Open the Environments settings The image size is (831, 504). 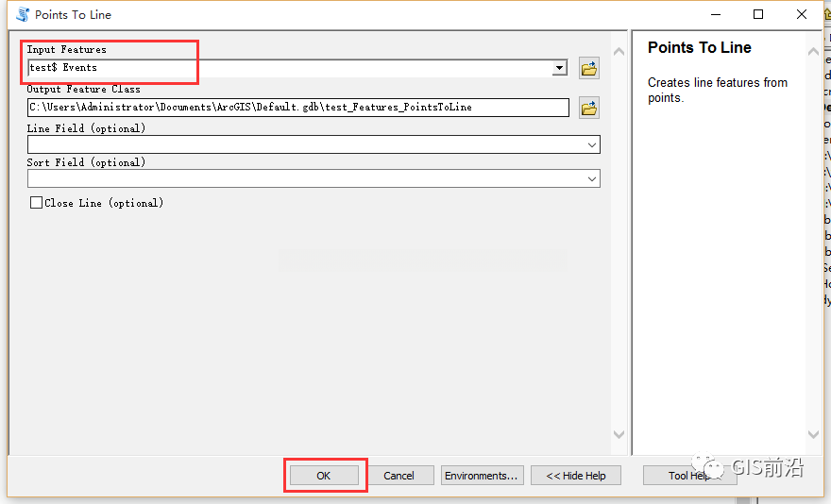[482, 476]
